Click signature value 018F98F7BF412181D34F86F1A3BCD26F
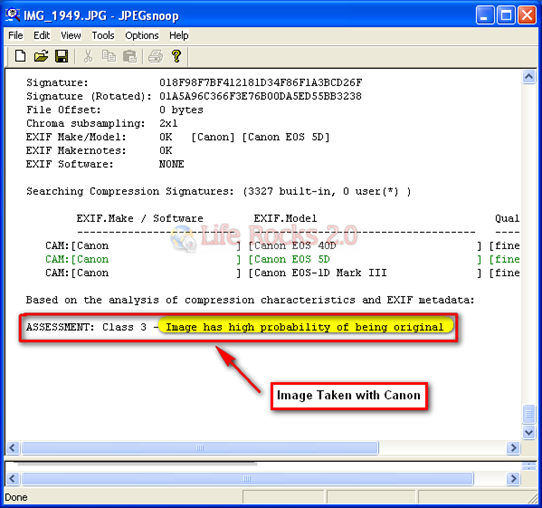 pos(260,83)
